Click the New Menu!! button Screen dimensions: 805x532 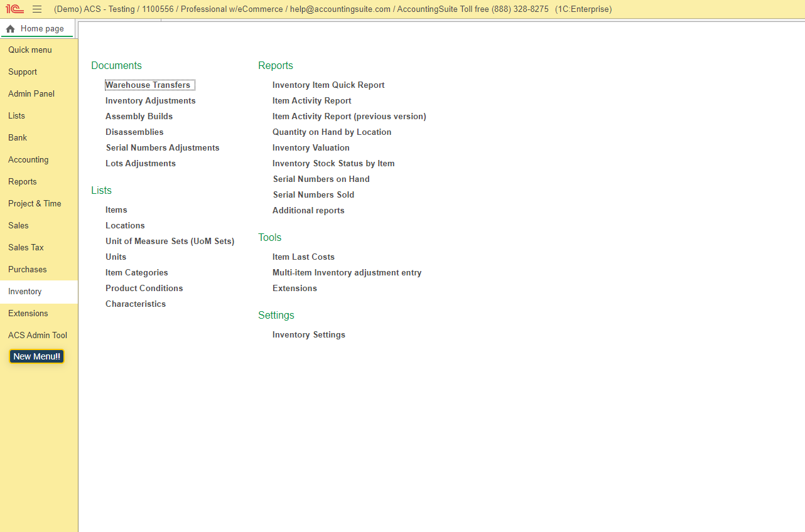36,356
